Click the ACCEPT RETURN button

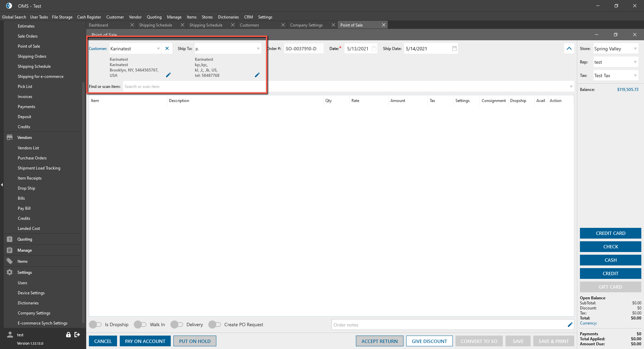(x=380, y=341)
